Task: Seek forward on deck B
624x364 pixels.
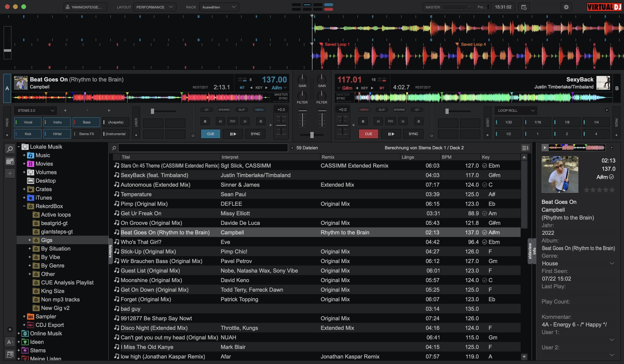Action: (x=403, y=121)
